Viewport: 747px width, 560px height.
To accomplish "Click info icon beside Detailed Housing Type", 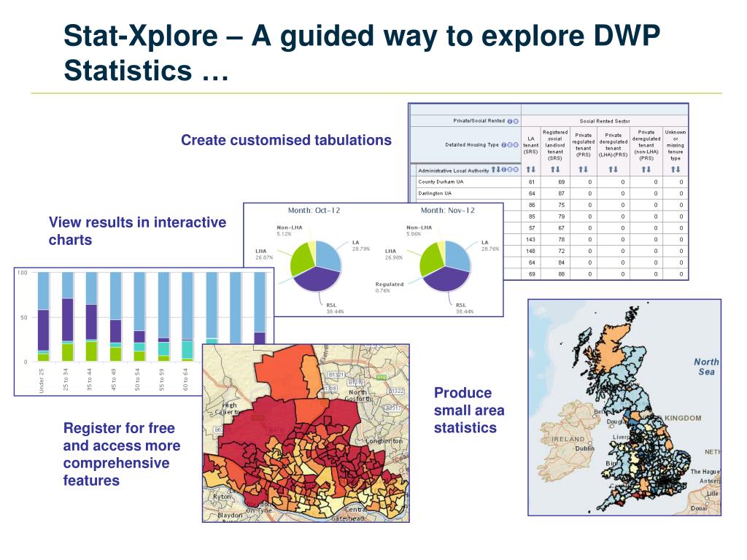I will coord(503,145).
